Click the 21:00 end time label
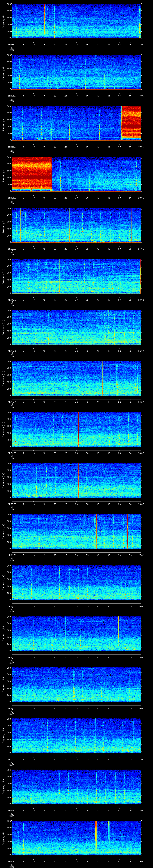153x868 pixels. (x=141, y=249)
